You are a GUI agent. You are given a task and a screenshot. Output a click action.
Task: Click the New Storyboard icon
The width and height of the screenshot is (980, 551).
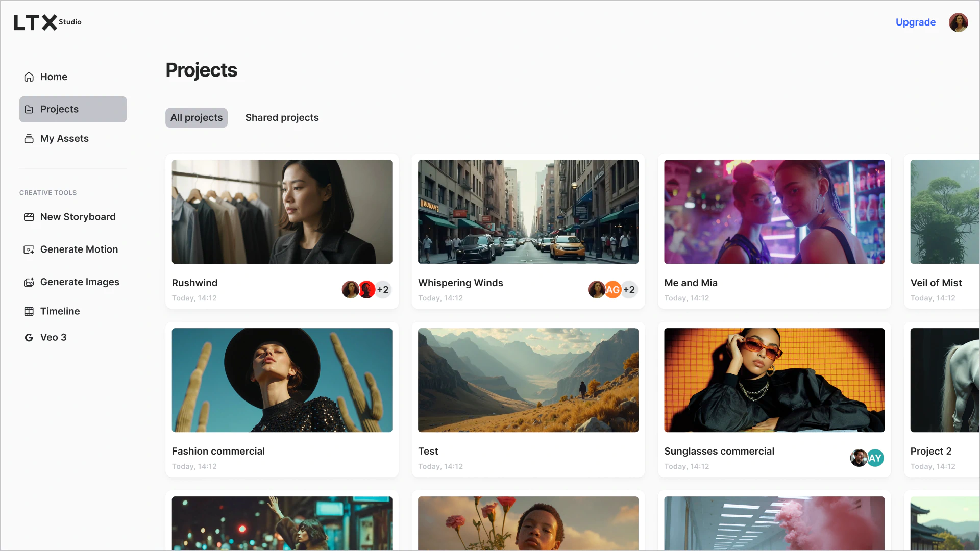pyautogui.click(x=29, y=217)
